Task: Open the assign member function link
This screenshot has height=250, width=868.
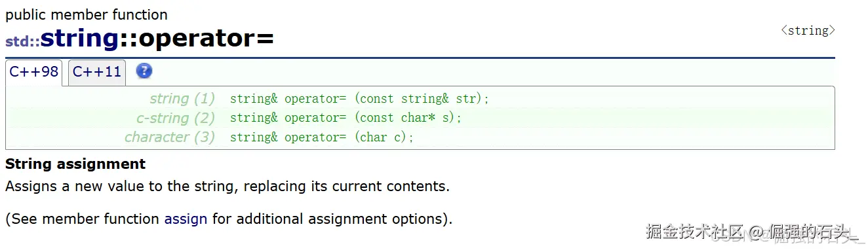Action: pyautogui.click(x=186, y=219)
